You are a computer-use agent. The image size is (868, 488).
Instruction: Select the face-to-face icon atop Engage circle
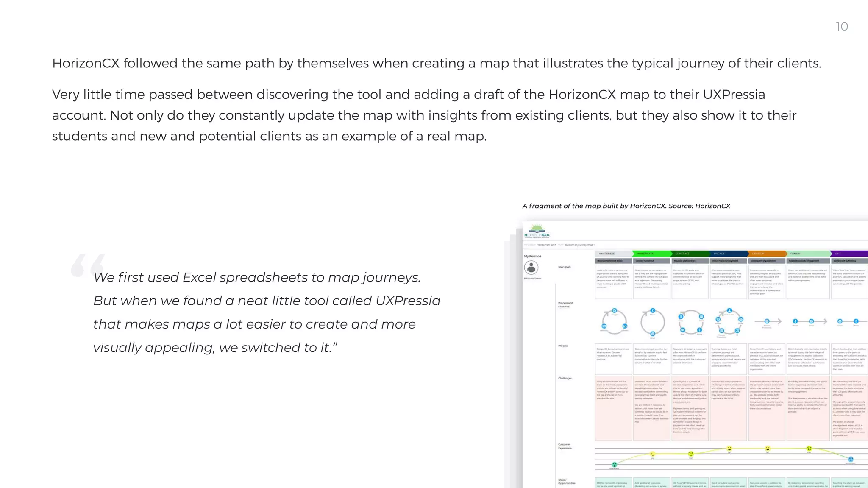coord(729,311)
